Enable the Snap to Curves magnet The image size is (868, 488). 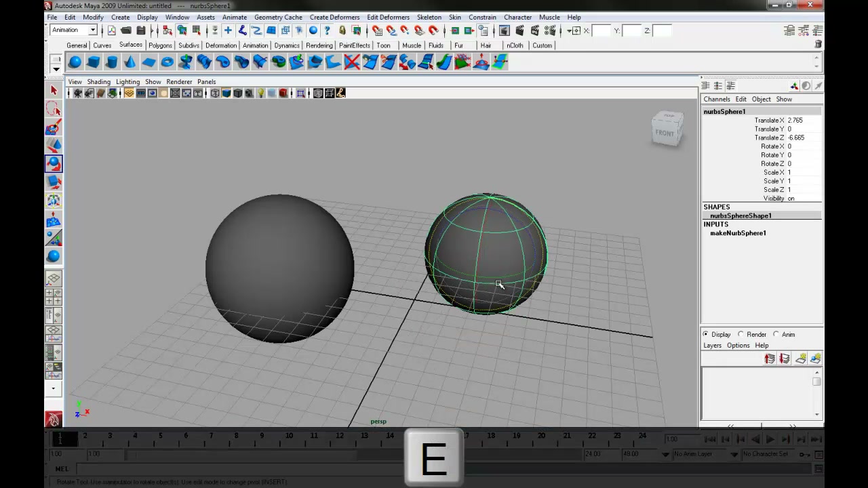click(x=391, y=30)
